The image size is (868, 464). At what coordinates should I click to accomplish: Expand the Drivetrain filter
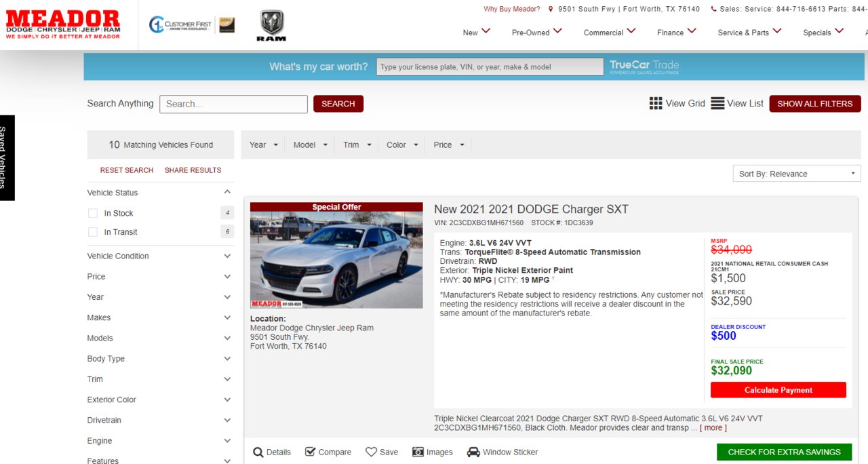click(x=227, y=420)
